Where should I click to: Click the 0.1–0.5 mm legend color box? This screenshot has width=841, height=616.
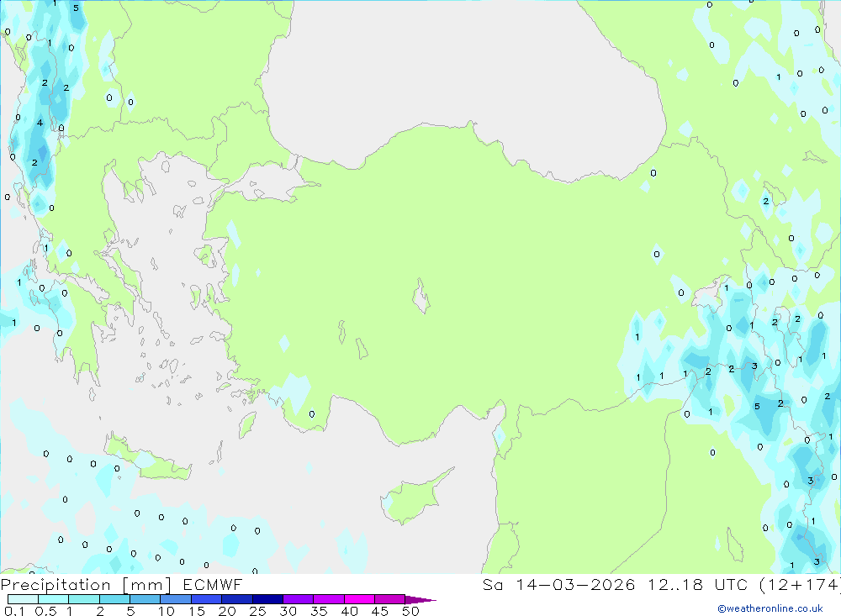23,599
